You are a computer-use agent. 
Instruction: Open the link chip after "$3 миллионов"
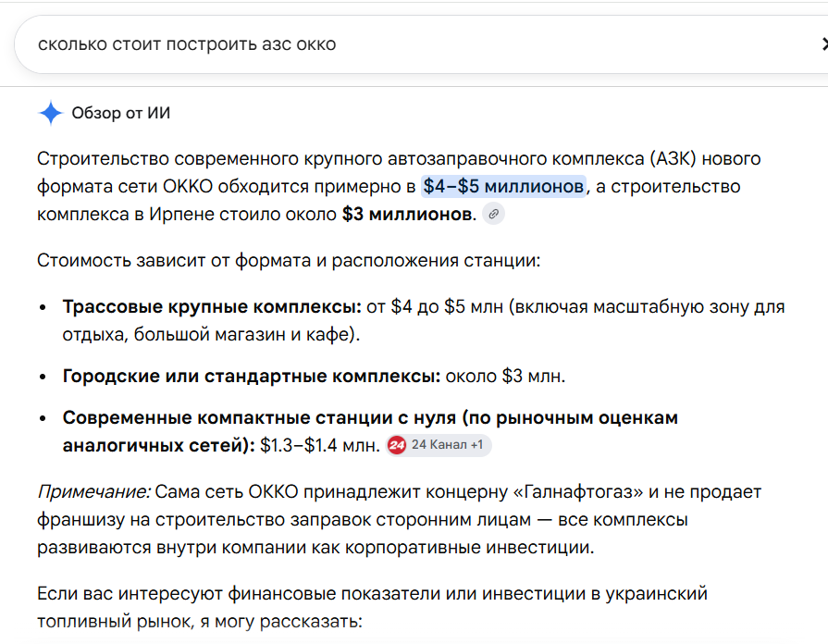pyautogui.click(x=493, y=214)
